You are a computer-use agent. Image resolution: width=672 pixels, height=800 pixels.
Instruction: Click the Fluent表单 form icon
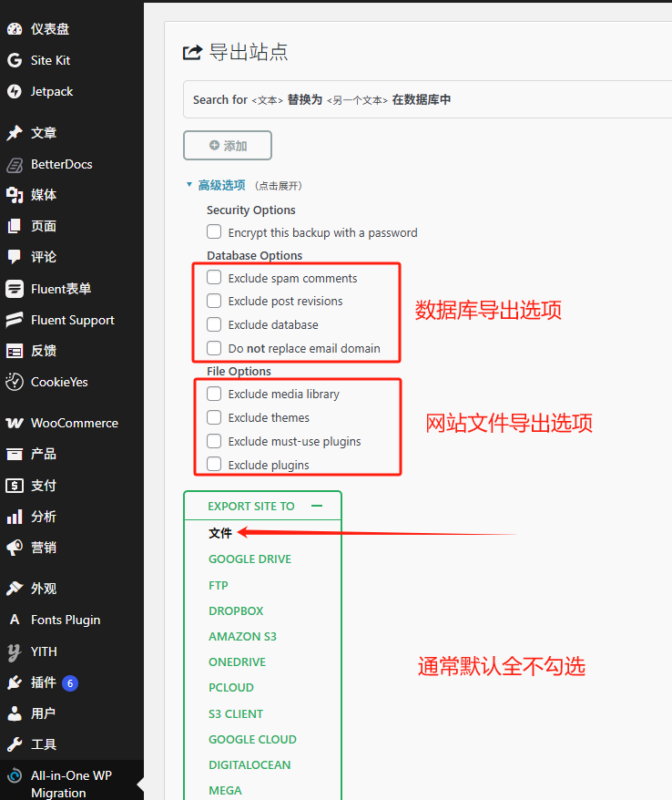click(x=15, y=289)
